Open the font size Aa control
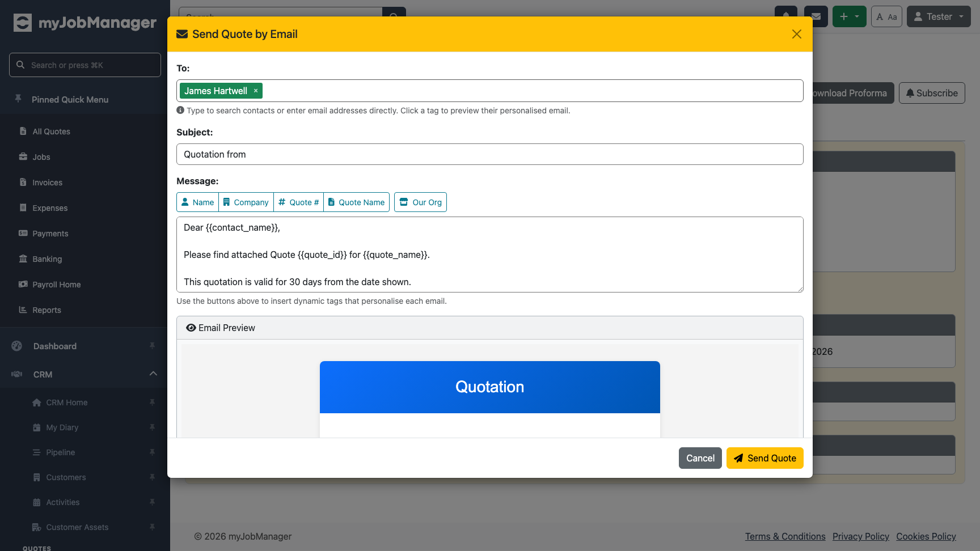 886,16
